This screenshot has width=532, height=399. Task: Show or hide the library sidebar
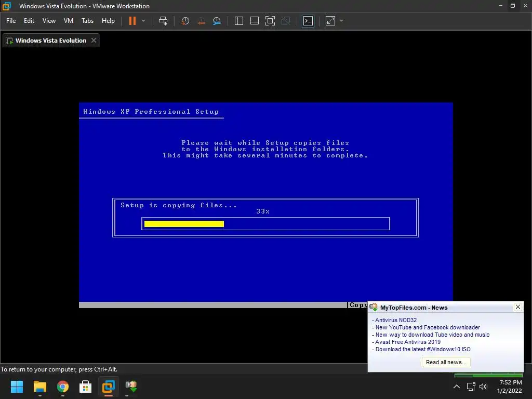point(239,21)
